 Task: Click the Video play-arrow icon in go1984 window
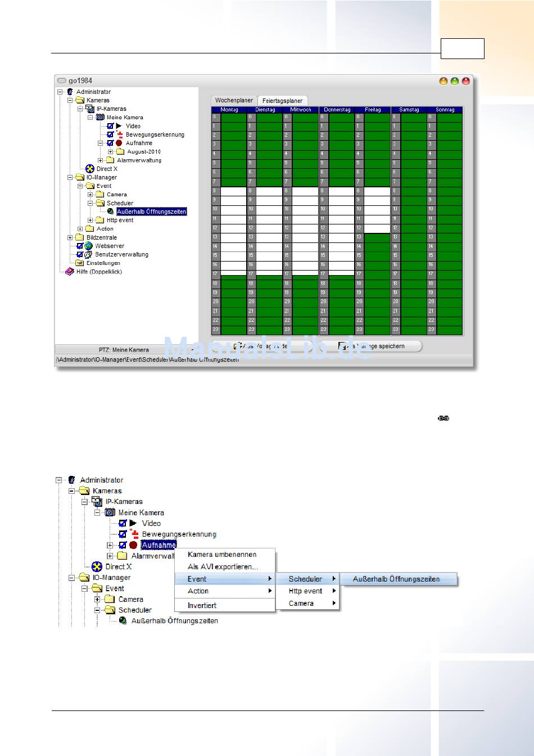tap(119, 126)
